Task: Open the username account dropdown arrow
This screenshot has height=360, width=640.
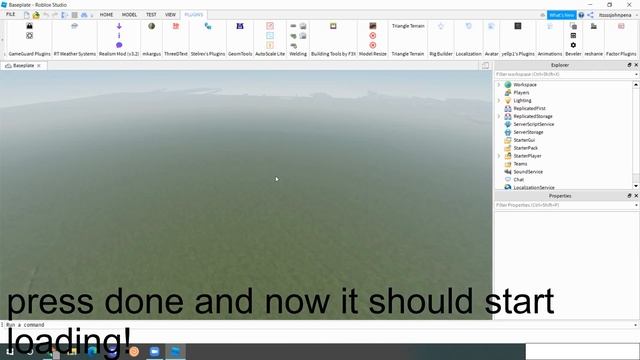Action: [x=636, y=15]
